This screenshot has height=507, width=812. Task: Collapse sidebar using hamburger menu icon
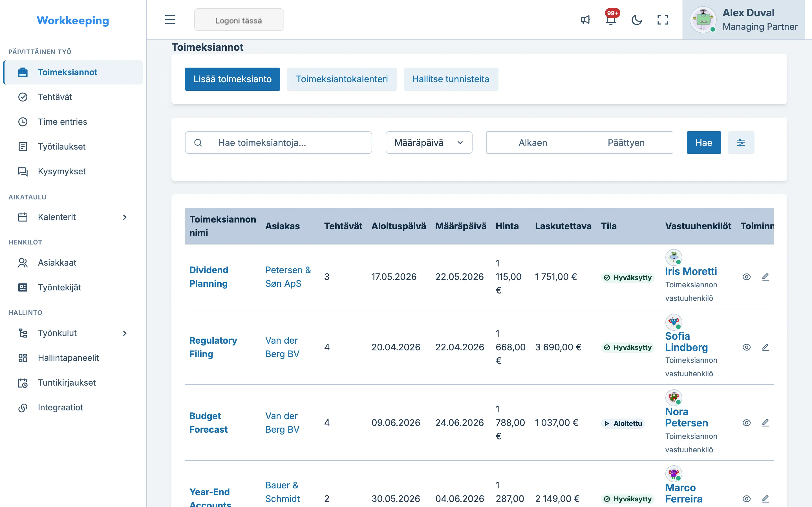(170, 19)
